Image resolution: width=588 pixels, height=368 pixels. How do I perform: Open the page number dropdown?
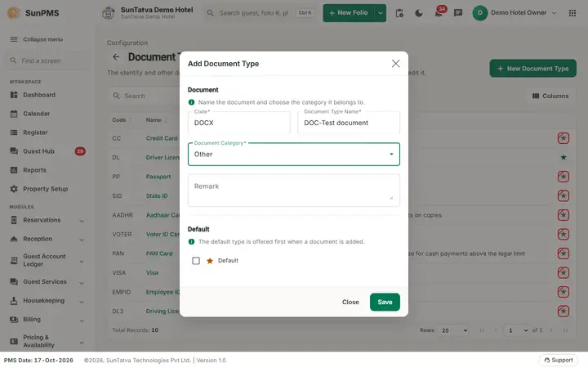point(517,330)
